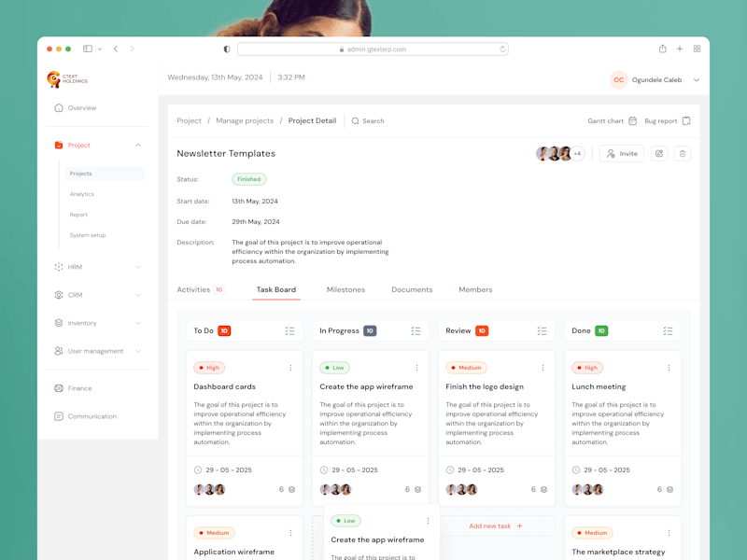Click the User management icon
This screenshot has width=747, height=560.
tap(59, 351)
